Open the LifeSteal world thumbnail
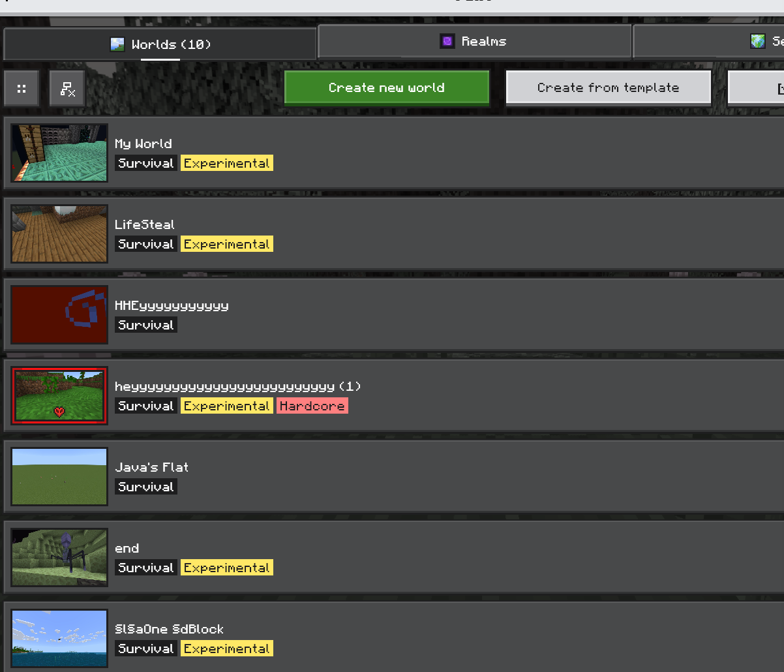The height and width of the screenshot is (672, 784). (59, 234)
